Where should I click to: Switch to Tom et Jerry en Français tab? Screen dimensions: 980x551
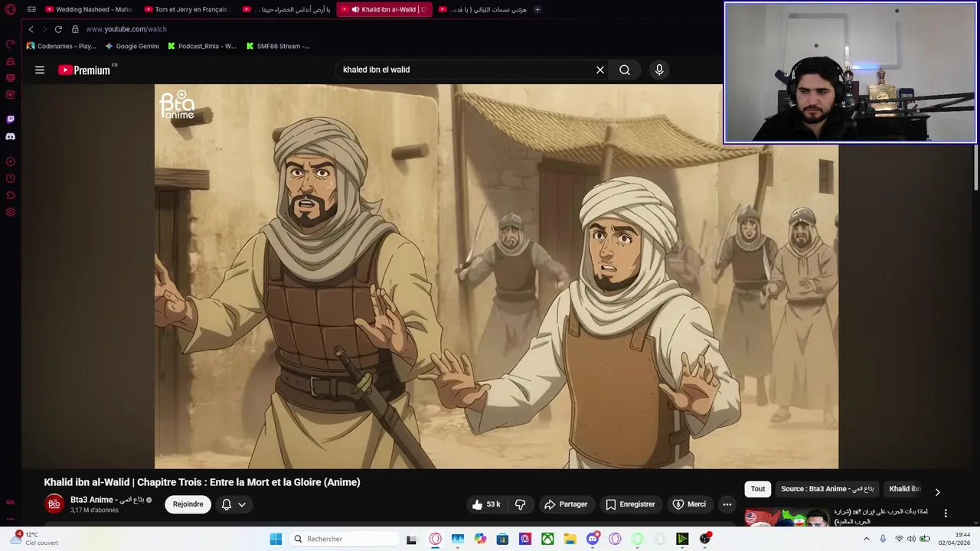pyautogui.click(x=186, y=10)
